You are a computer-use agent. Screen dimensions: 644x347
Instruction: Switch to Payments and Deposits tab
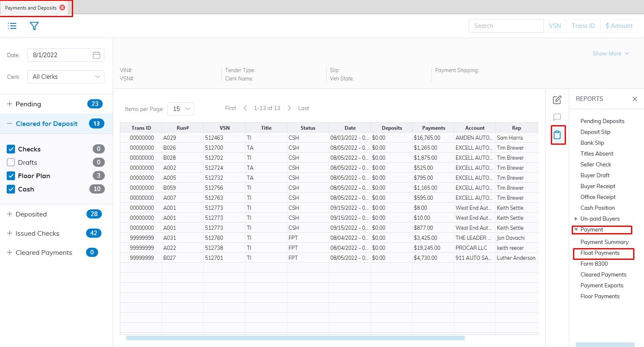pyautogui.click(x=31, y=8)
